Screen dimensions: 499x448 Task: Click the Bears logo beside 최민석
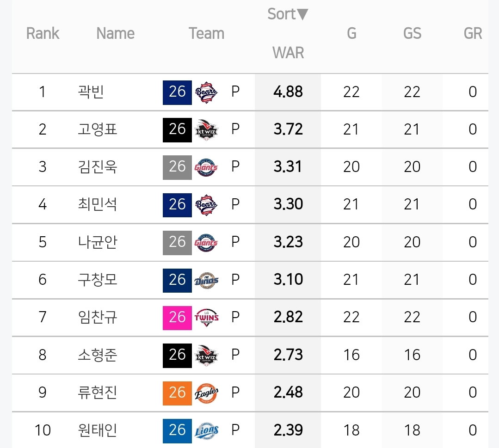[206, 205]
